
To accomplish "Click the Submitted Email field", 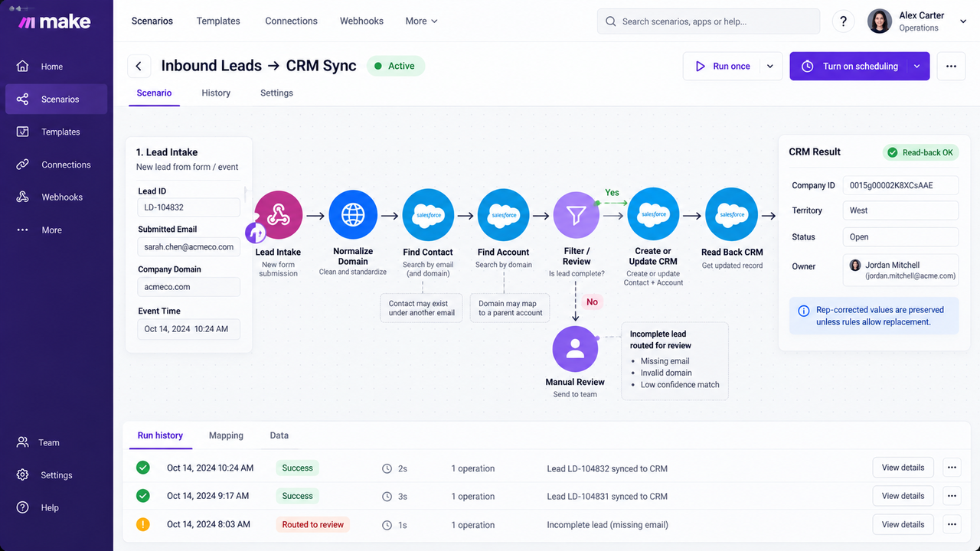I will [x=189, y=247].
